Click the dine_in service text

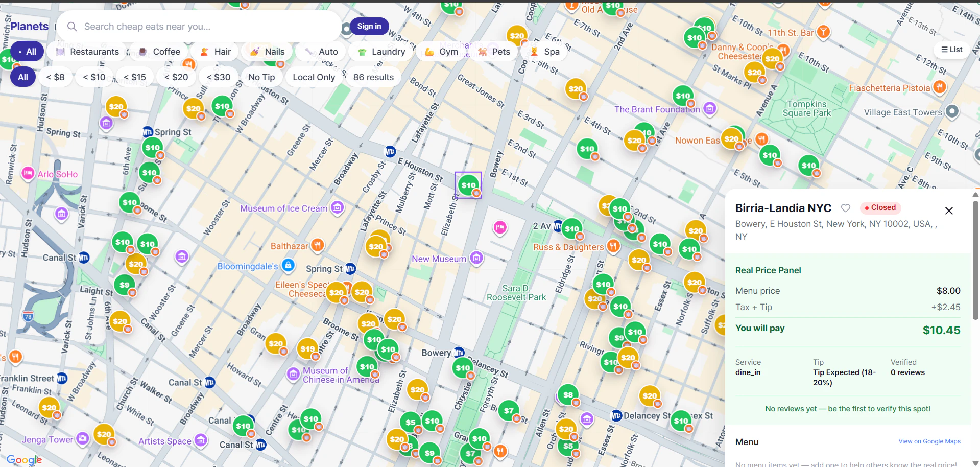[x=748, y=372]
